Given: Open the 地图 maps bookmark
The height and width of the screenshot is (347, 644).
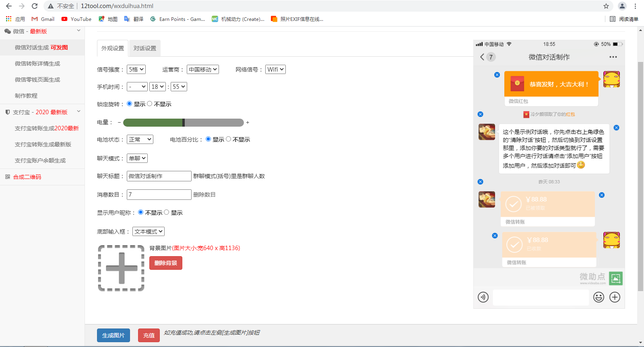Looking at the screenshot, I should pos(108,19).
